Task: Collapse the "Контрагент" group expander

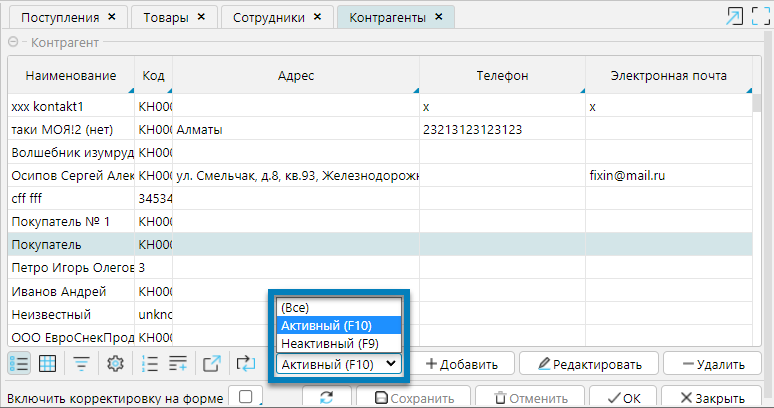Action: click(14, 44)
